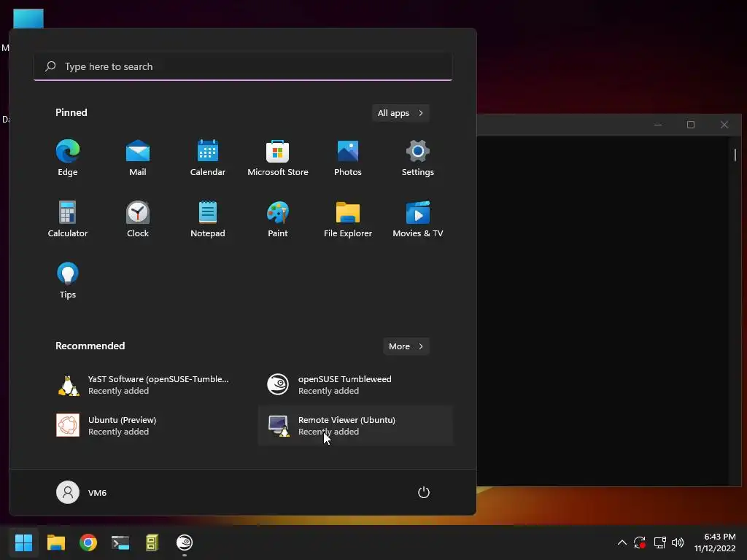Launch the Mail app
The image size is (747, 560).
[138, 158]
